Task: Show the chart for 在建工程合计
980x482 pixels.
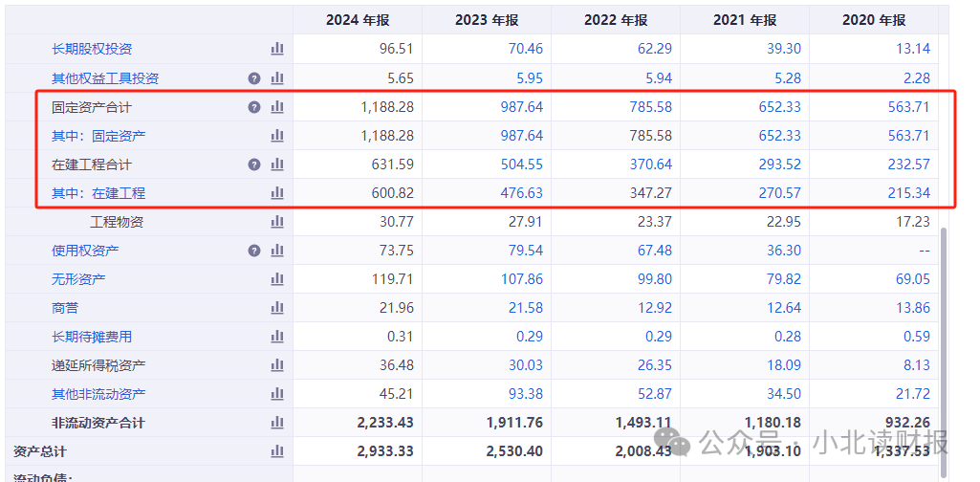Action: [x=277, y=164]
